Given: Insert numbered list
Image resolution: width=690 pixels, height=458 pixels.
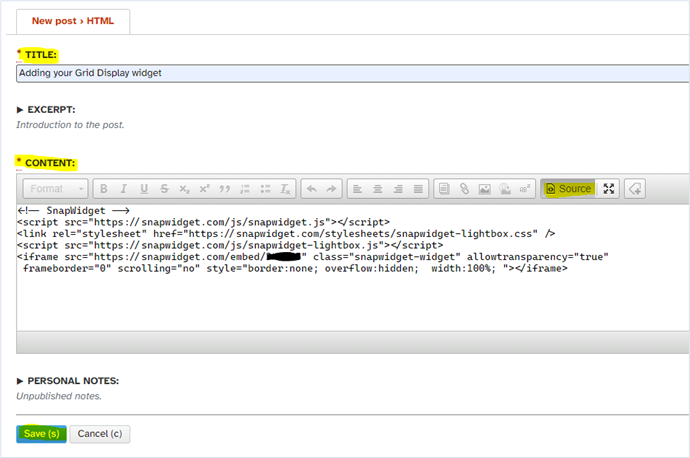Looking at the screenshot, I should pyautogui.click(x=245, y=189).
